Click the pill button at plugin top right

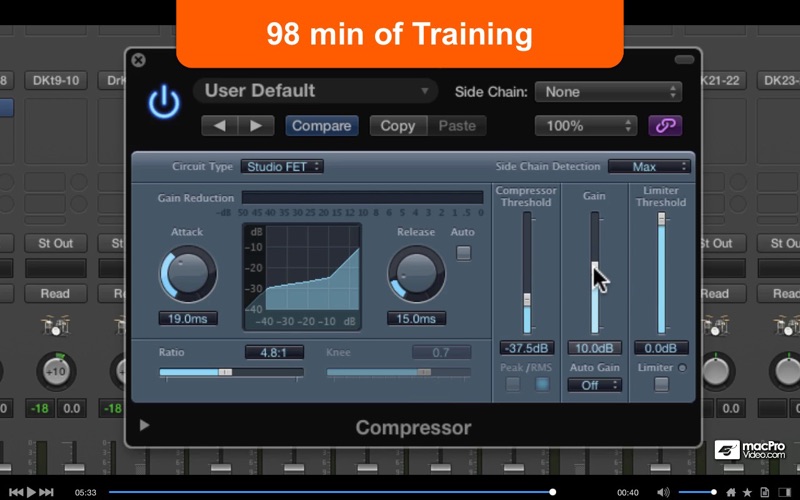(684, 60)
